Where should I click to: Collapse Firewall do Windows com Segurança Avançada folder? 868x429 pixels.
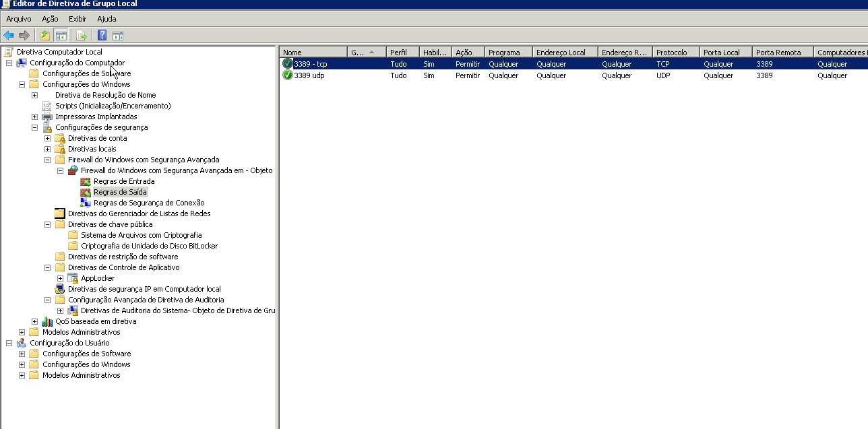[x=47, y=160]
